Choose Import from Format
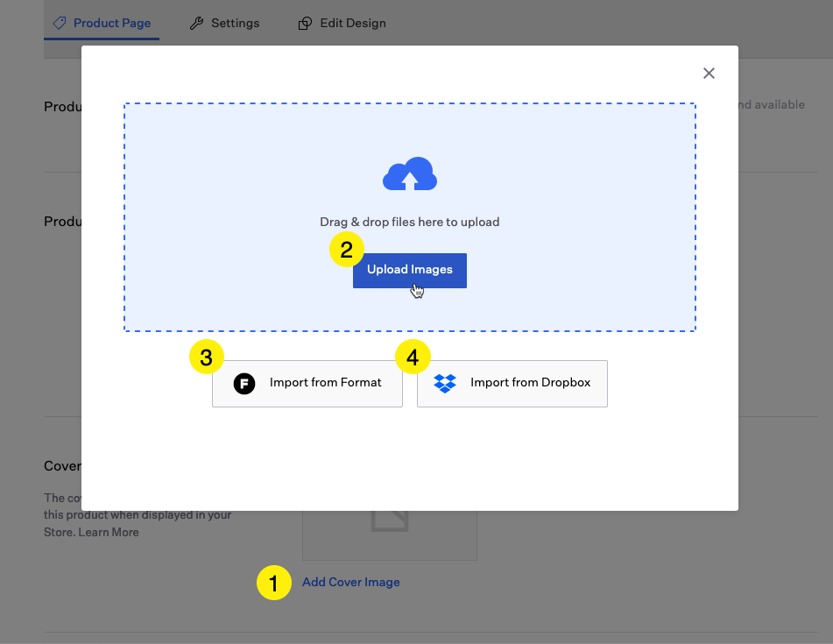Screen dimensions: 833x644 pos(325,383)
